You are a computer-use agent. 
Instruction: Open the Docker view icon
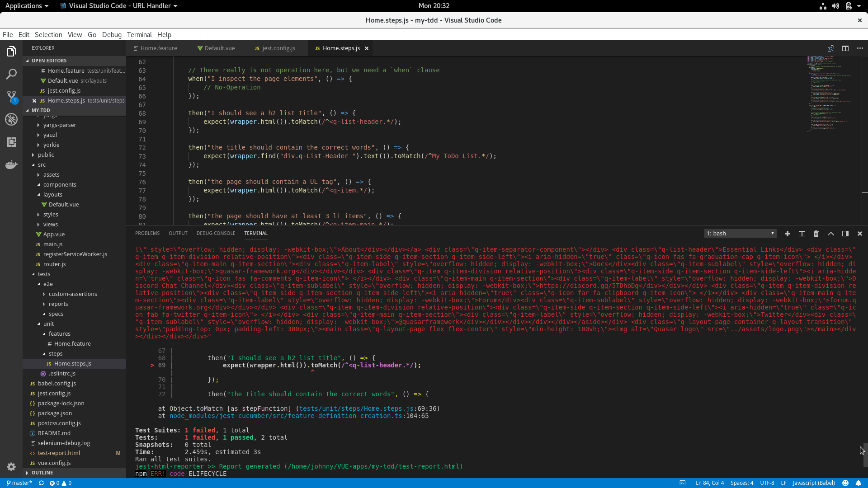[x=11, y=164]
